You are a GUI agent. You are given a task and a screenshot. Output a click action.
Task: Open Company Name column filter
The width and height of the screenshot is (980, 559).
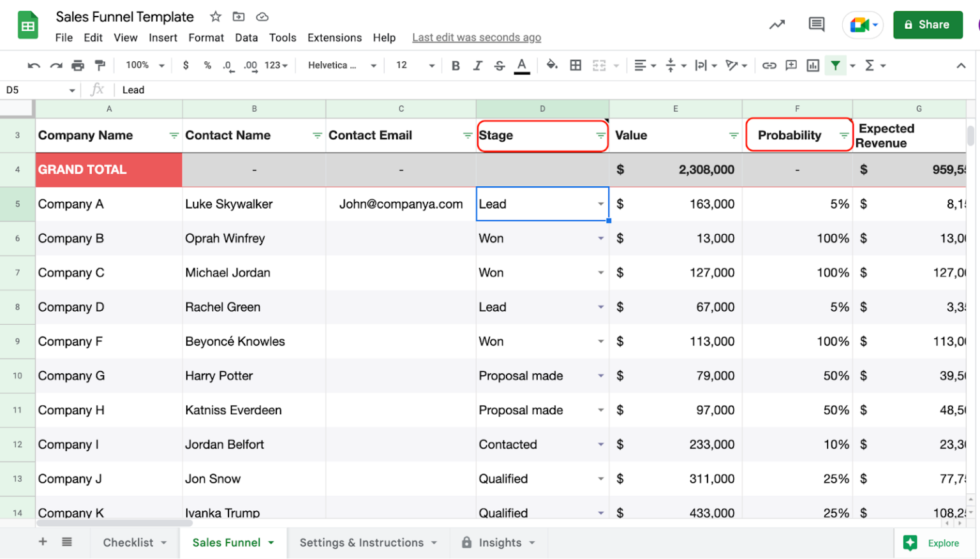click(174, 135)
